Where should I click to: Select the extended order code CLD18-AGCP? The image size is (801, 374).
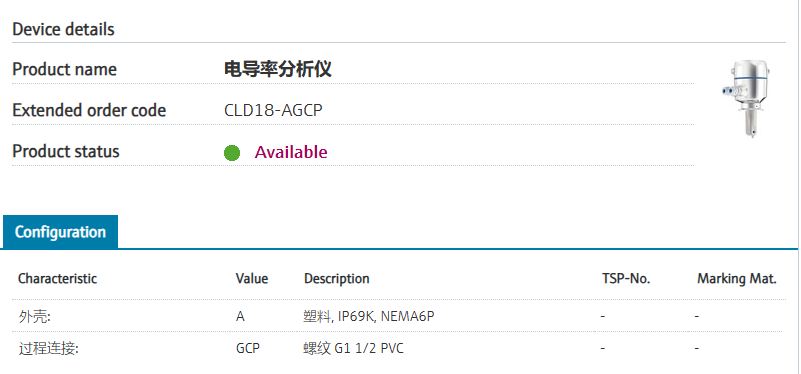[273, 110]
